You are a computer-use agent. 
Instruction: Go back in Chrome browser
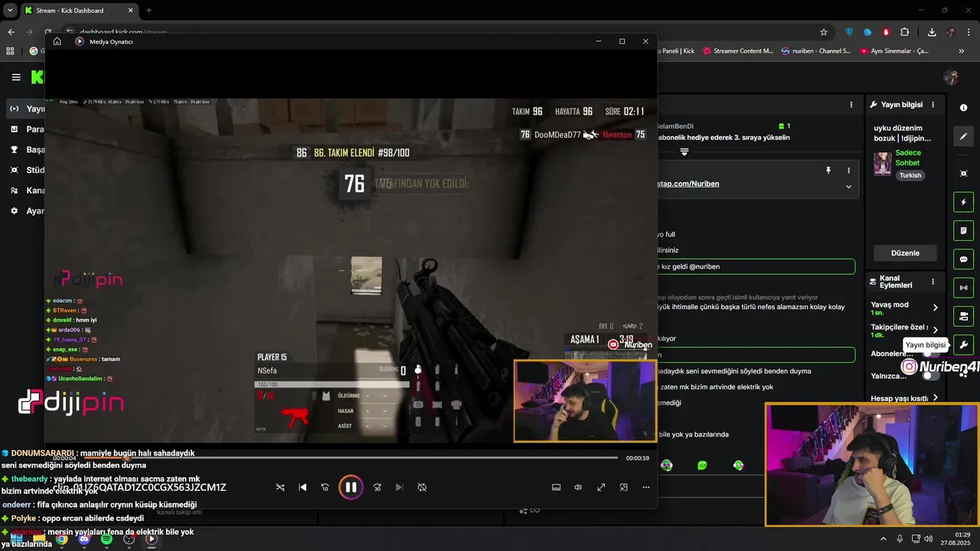(11, 32)
